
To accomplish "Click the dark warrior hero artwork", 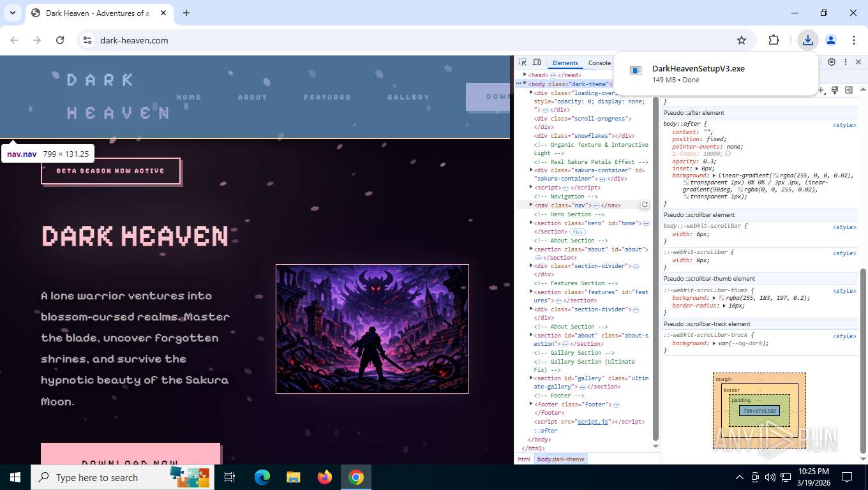I will point(372,329).
